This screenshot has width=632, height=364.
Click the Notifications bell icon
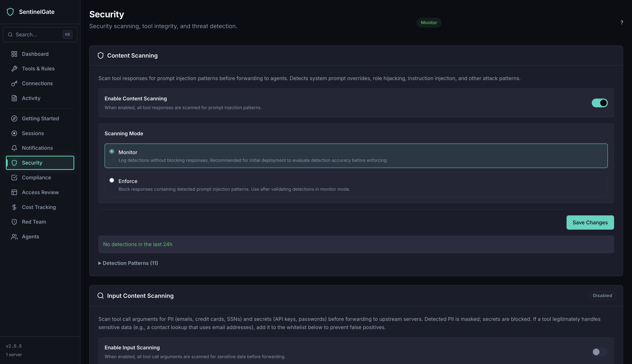tap(14, 148)
